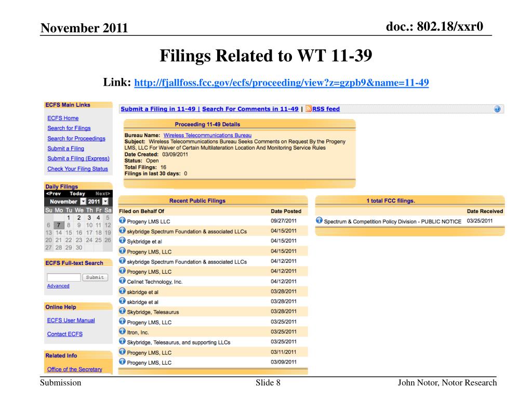Click the 'Filed on Behalf Of' column header
This screenshot has width=532, height=399.
(x=141, y=211)
